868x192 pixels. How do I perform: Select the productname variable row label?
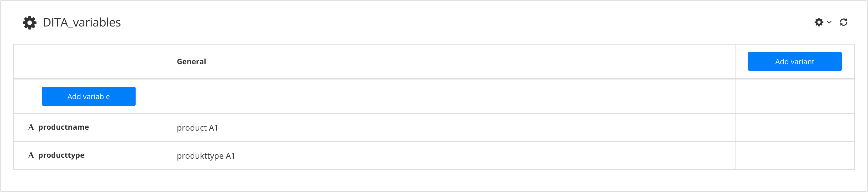(x=64, y=127)
